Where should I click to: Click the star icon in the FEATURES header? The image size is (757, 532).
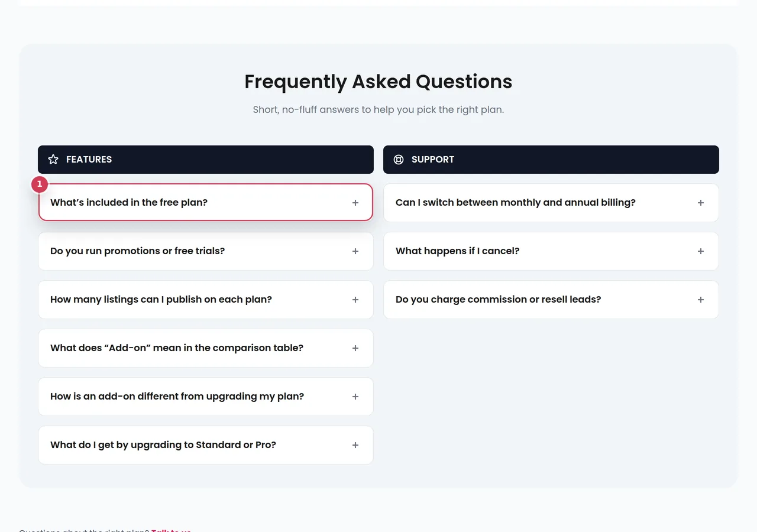53,159
